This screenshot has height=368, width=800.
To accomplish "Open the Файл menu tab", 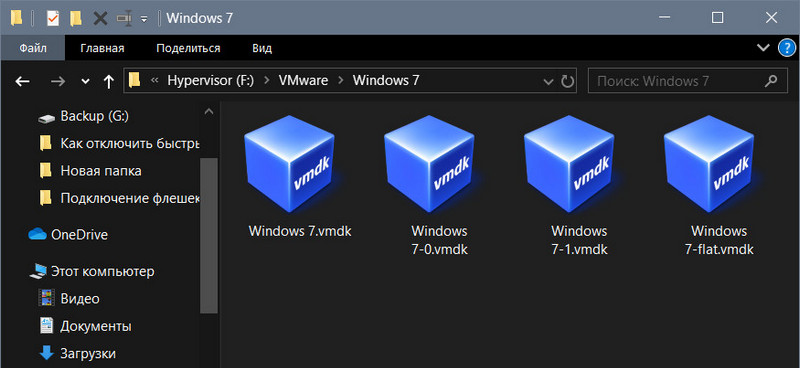I will click(33, 48).
